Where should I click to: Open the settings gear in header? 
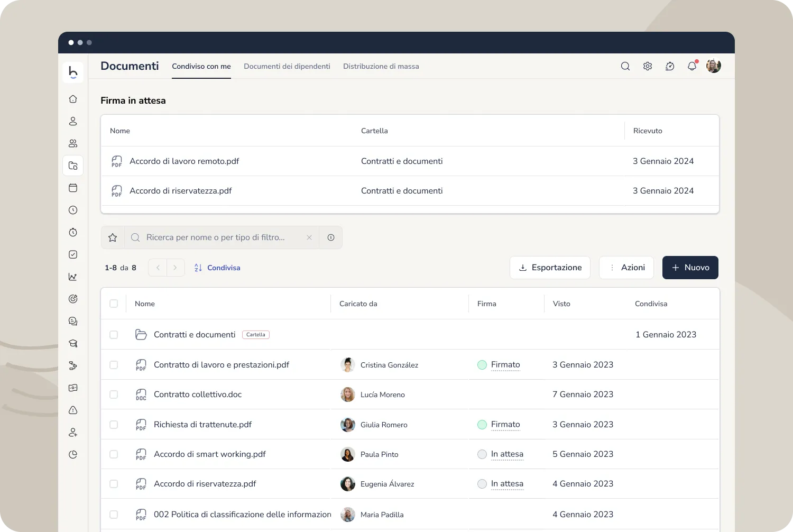pos(648,66)
